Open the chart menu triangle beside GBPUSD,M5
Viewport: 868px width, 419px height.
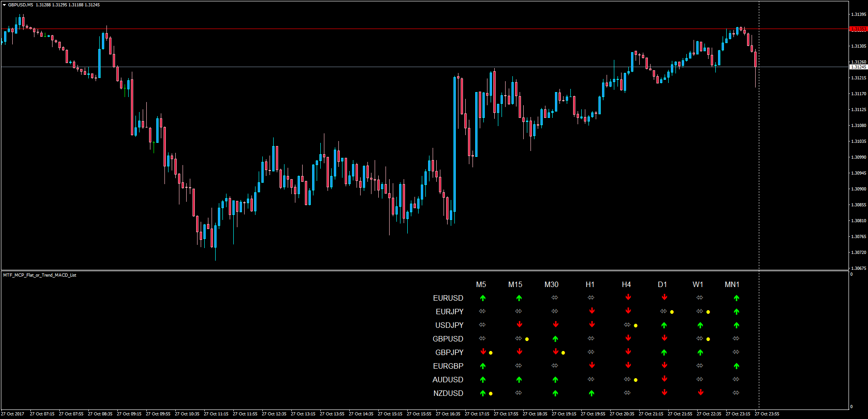[5, 5]
